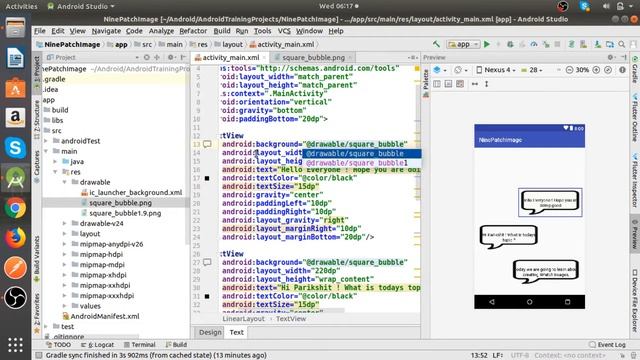Attach debugger to Android process icon
The height and width of the screenshot is (360, 640).
546,44
